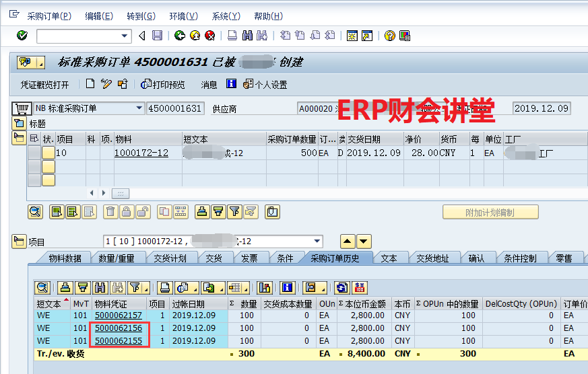Screen dimensions: 588x374
Task: Click the red Cancel icon in toolbar
Action: tap(210, 36)
